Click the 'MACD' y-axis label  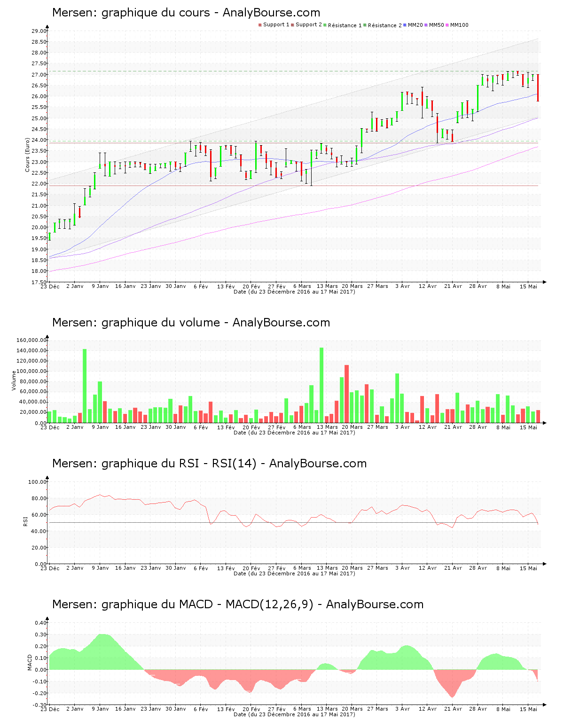30,662
